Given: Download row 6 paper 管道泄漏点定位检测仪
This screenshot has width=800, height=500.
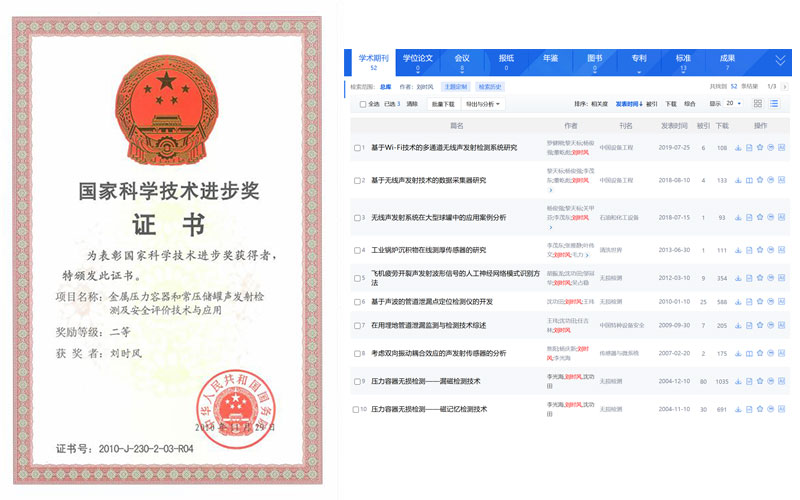Looking at the screenshot, I should 738,302.
